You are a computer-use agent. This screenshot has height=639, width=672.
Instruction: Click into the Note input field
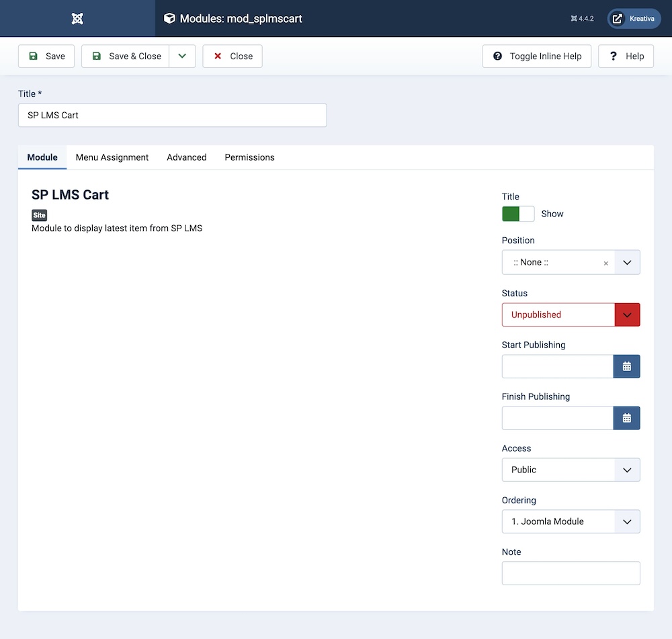point(571,573)
